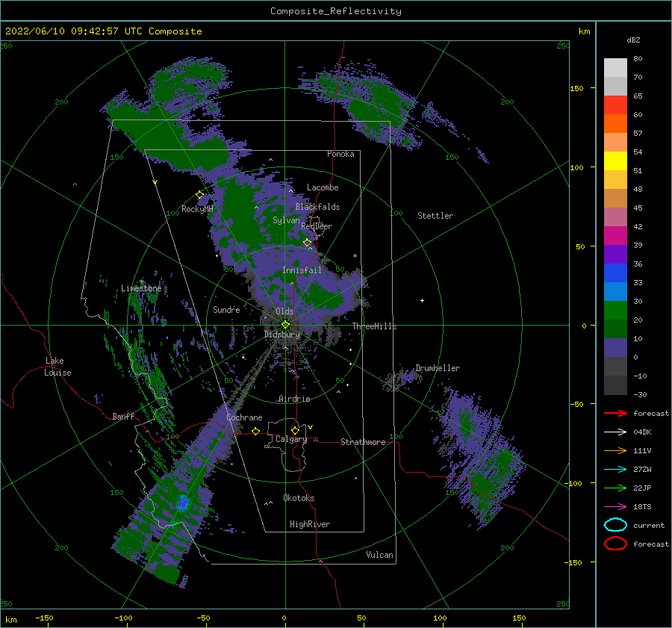
Task: Select the Lacombe town label
Action: pos(323,187)
